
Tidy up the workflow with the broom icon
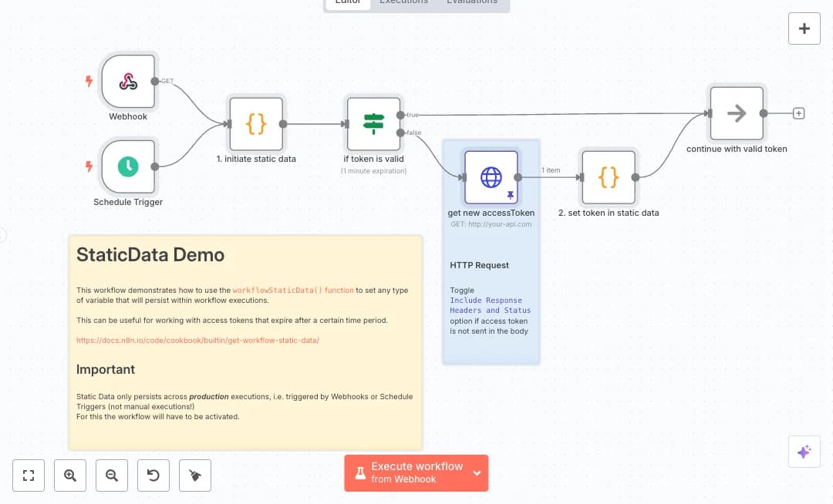coord(194,475)
